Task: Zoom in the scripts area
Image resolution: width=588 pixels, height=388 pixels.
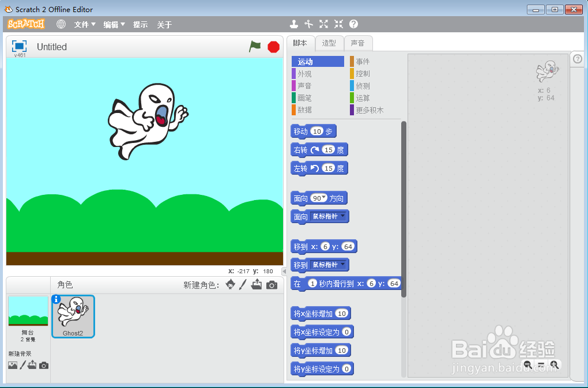Action: (554, 364)
